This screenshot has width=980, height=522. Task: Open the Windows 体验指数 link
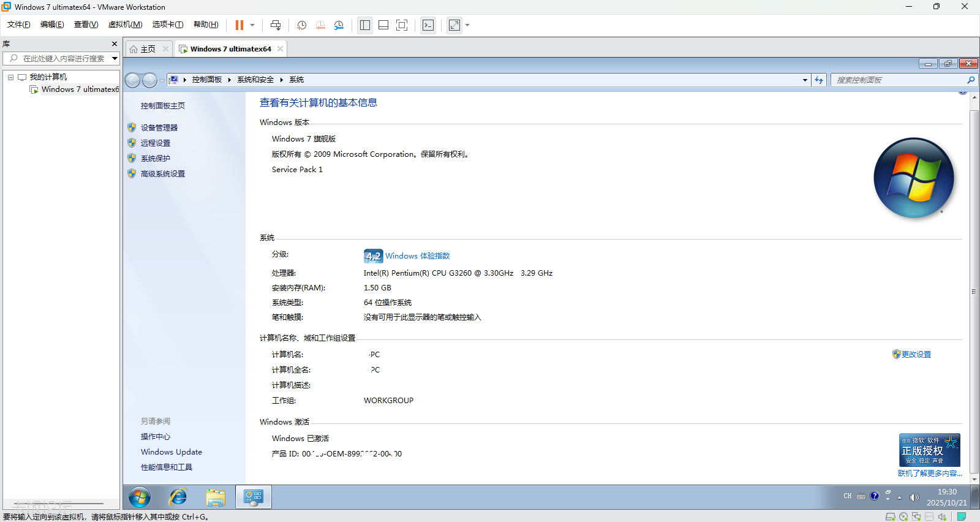[x=417, y=256]
